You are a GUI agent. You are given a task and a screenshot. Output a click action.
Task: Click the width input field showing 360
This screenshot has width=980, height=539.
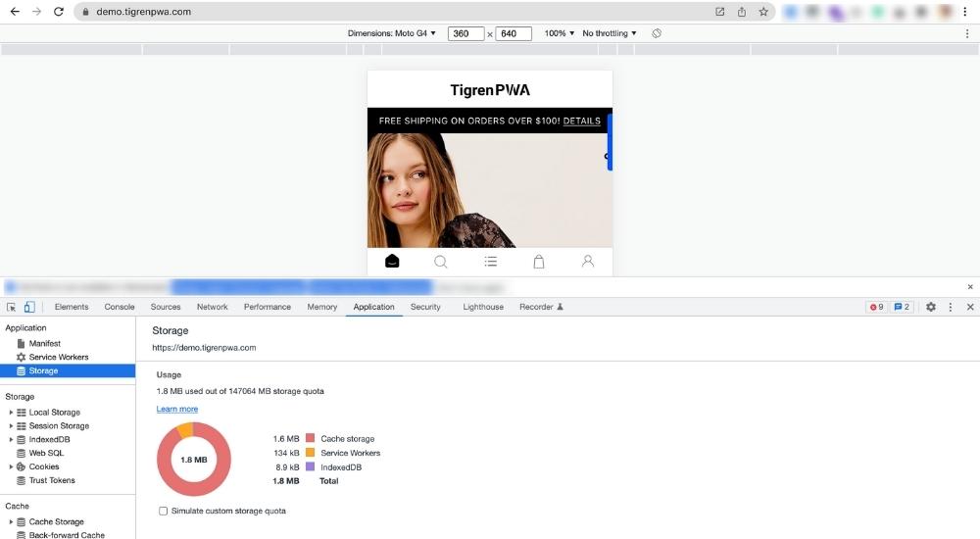pyautogui.click(x=465, y=33)
